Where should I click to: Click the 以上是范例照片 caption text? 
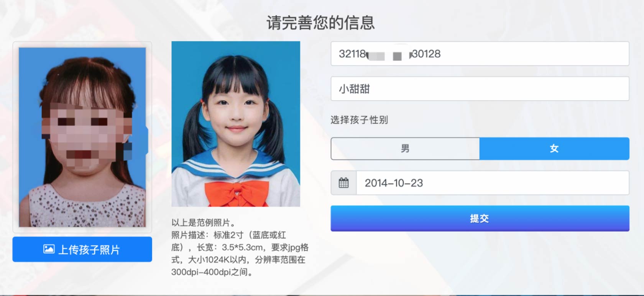pyautogui.click(x=203, y=222)
